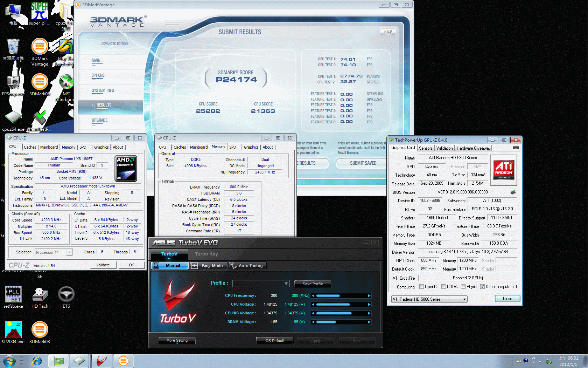The width and height of the screenshot is (588, 368).
Task: Open Mainboard tab in left CPU-Z window
Action: (x=49, y=147)
